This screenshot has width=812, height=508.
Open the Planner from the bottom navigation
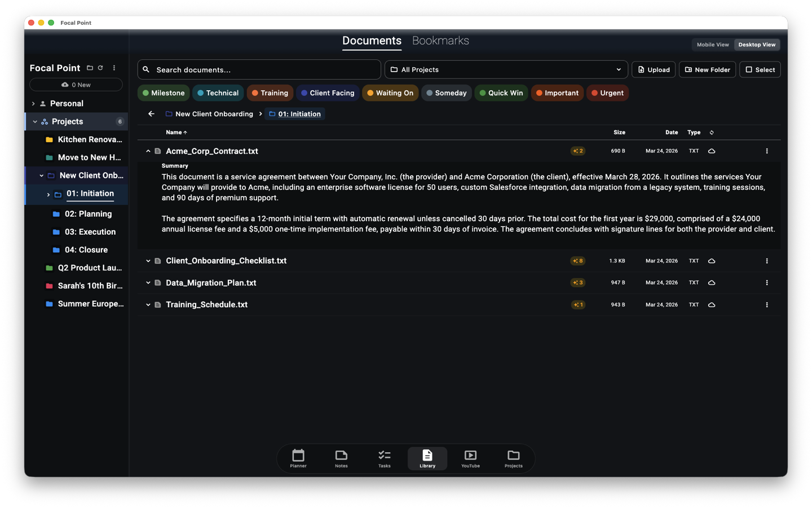click(298, 458)
